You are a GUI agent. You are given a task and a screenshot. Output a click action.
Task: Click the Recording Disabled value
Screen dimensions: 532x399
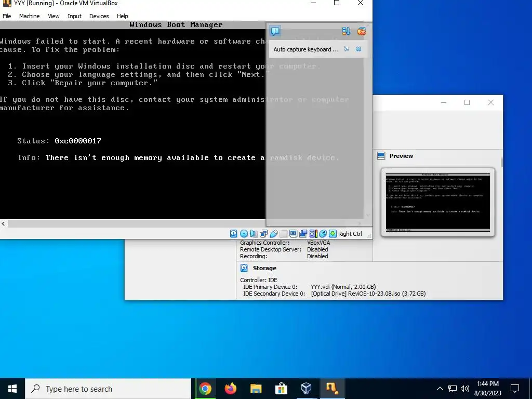coord(317,256)
